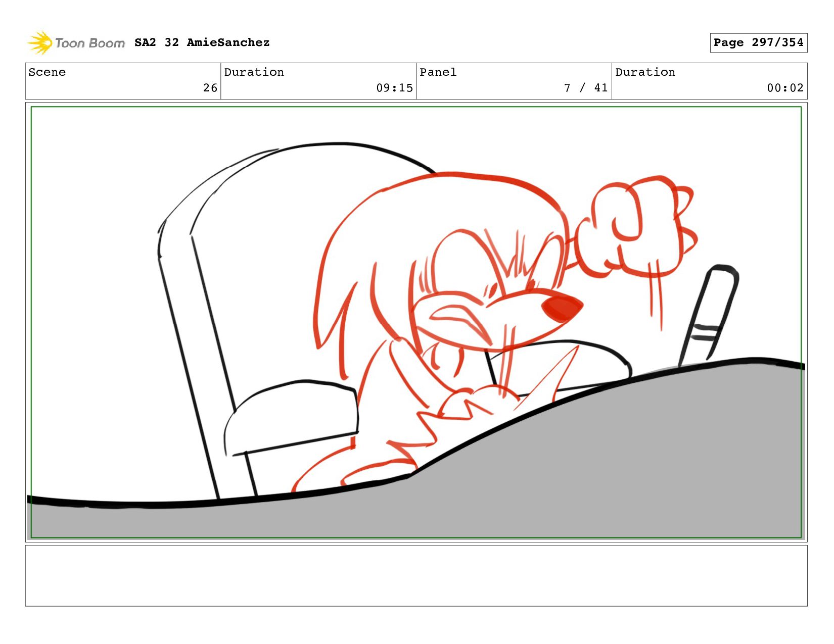
Task: Select the project title SA2 32 AmieSanchez
Action: [202, 42]
